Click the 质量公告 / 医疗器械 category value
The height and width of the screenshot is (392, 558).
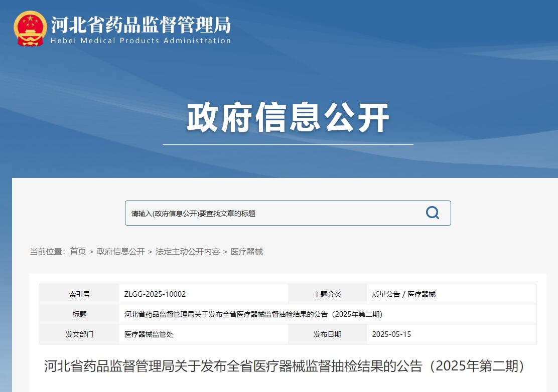tap(403, 294)
